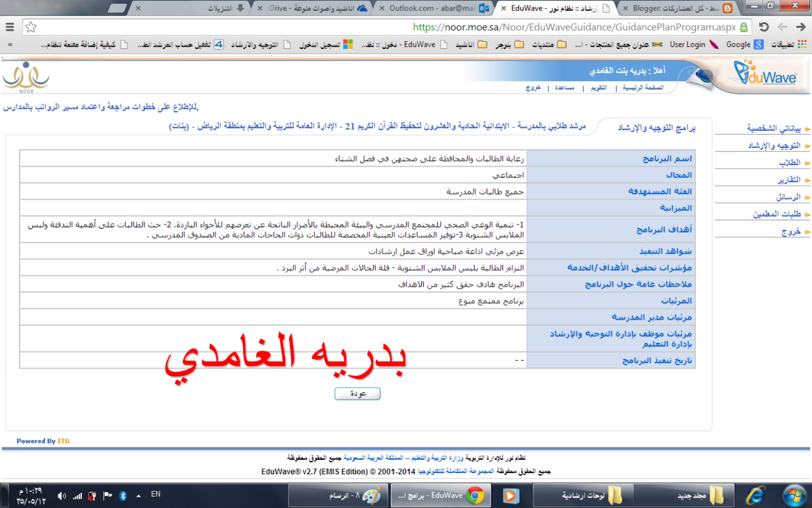Select the برامج التوجيه والإرشاد page tab
812x508 pixels.
(656, 128)
